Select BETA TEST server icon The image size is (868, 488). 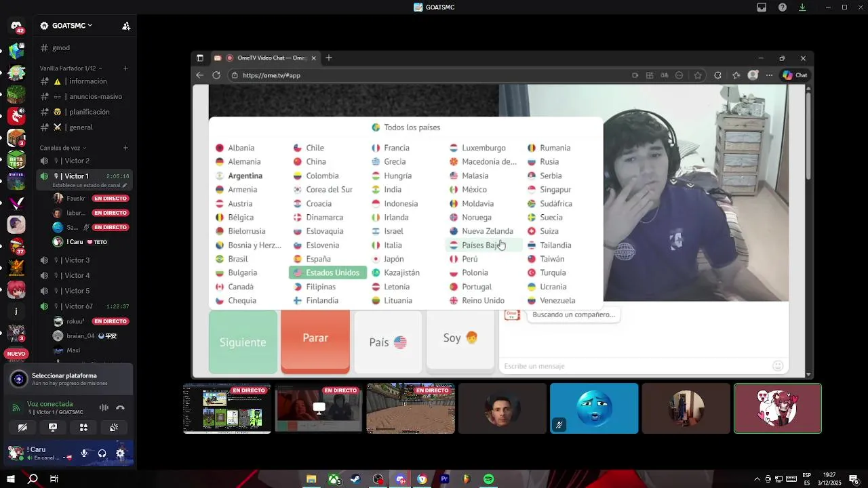[x=16, y=160]
